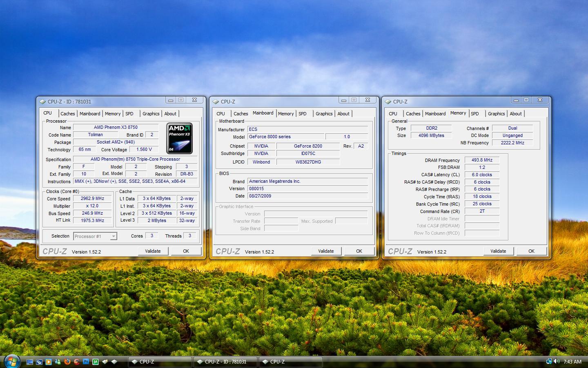Click title icon of CPU-Z ID 781031 window
This screenshot has width=588, height=368.
pos(42,102)
